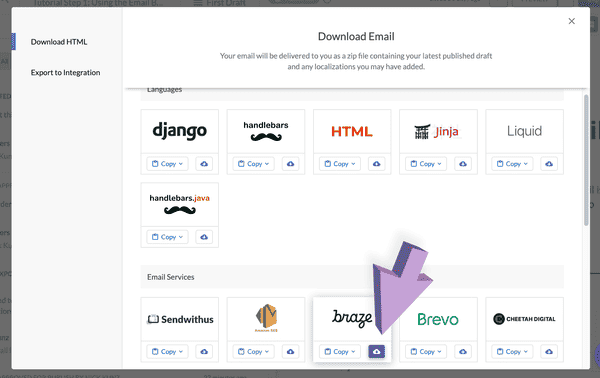Open Copy dropdown for handlebars
This screenshot has width=600, height=378.
pyautogui.click(x=254, y=164)
